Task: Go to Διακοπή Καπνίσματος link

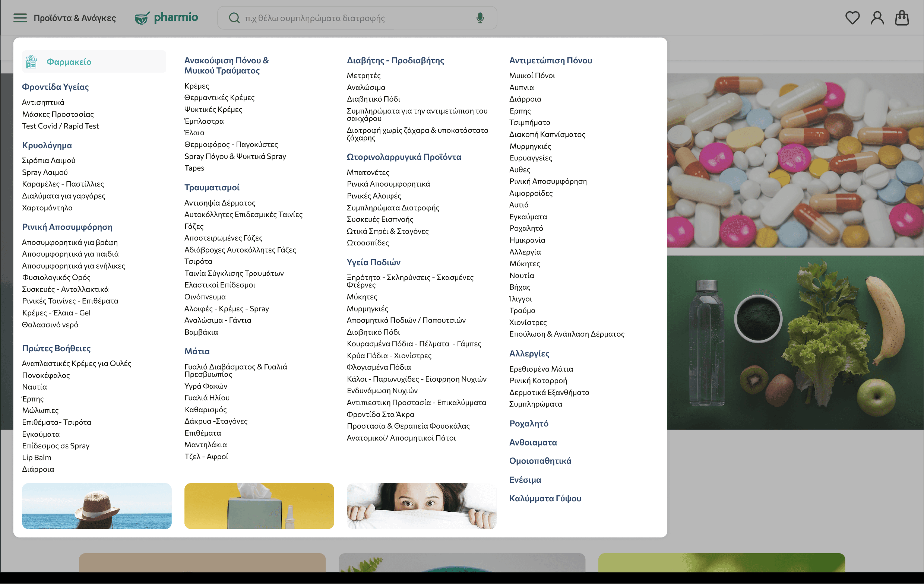Action: pos(547,134)
